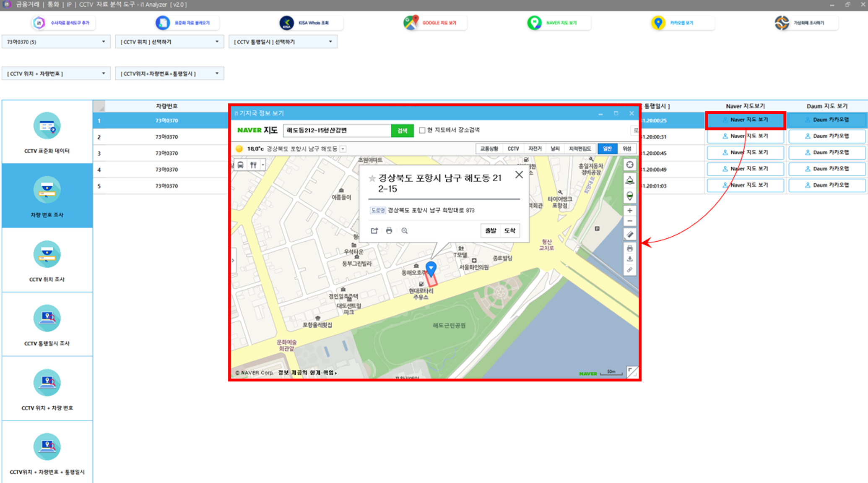Select row 4 vehicle number cell
The height and width of the screenshot is (483, 868).
[x=166, y=170]
